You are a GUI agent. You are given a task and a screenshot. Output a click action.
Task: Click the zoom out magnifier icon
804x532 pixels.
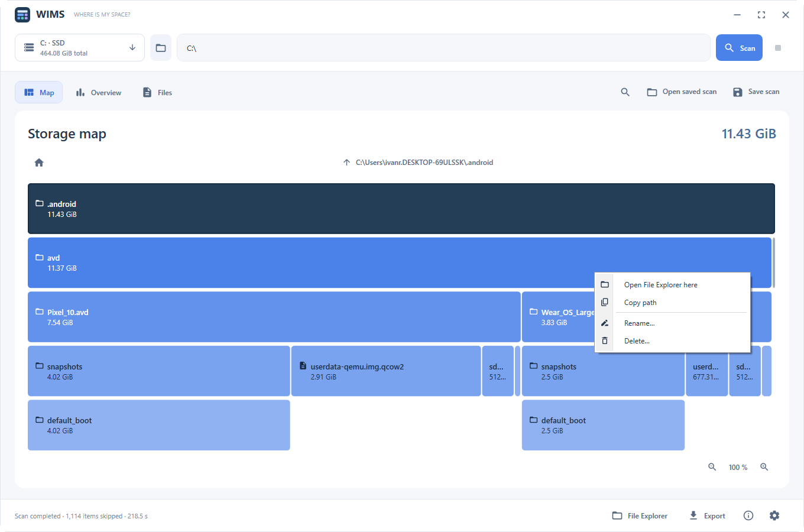coord(712,467)
